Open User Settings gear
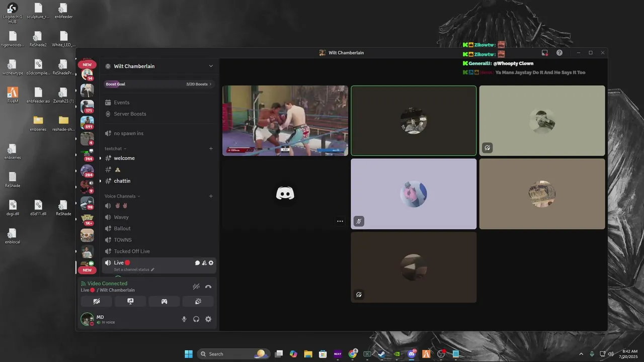 click(208, 319)
